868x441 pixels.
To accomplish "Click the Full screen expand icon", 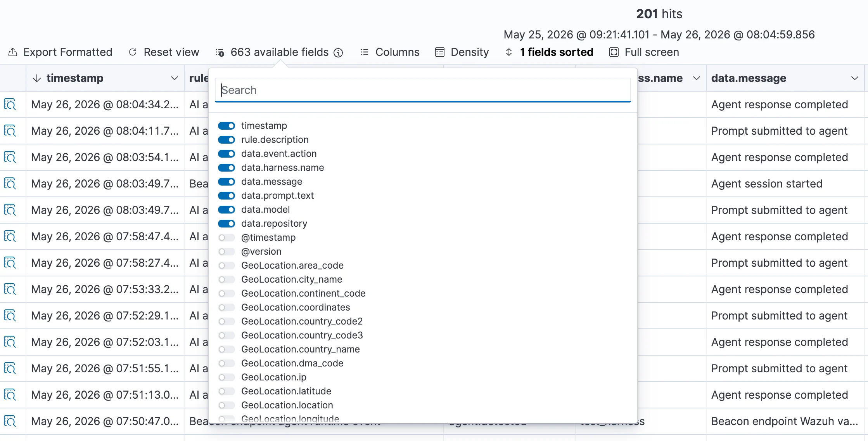I will 614,52.
